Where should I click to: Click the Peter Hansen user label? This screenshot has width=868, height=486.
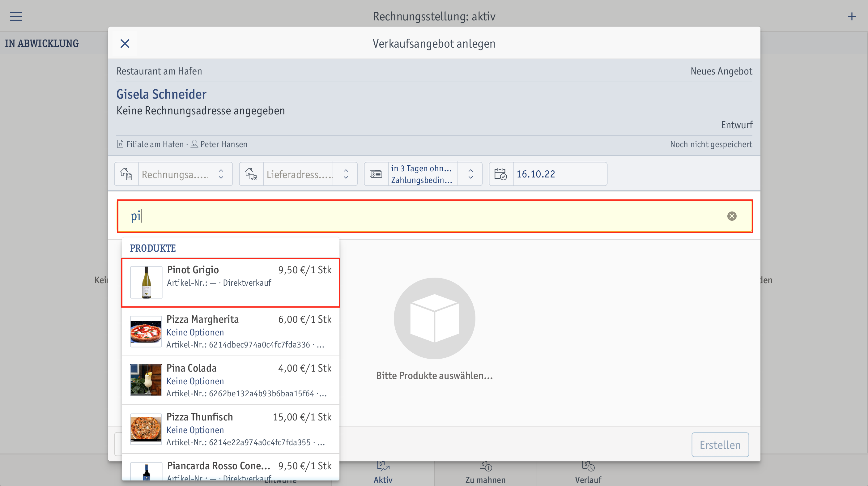(x=224, y=144)
